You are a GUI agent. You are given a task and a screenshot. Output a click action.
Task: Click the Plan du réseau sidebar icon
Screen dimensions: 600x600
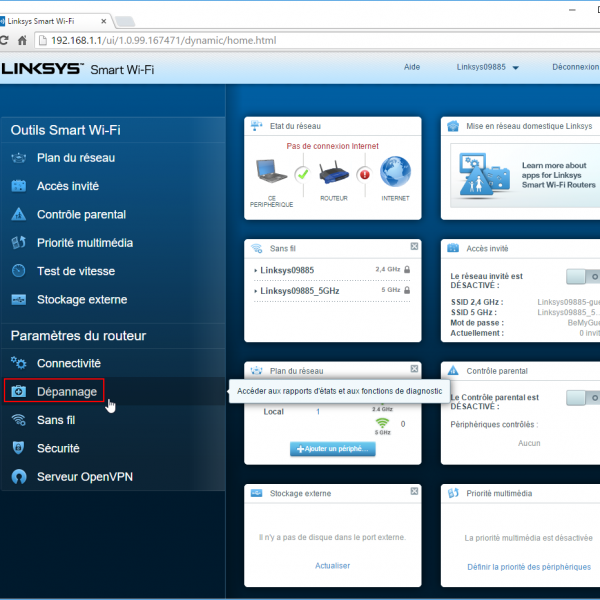[x=18, y=158]
